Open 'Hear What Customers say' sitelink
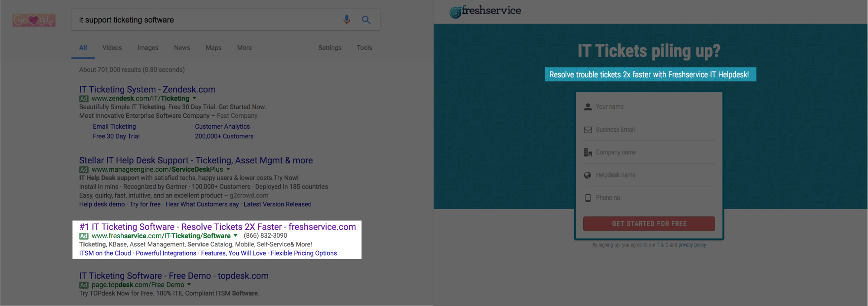Viewport: 868px width, 306px height. pyautogui.click(x=202, y=204)
